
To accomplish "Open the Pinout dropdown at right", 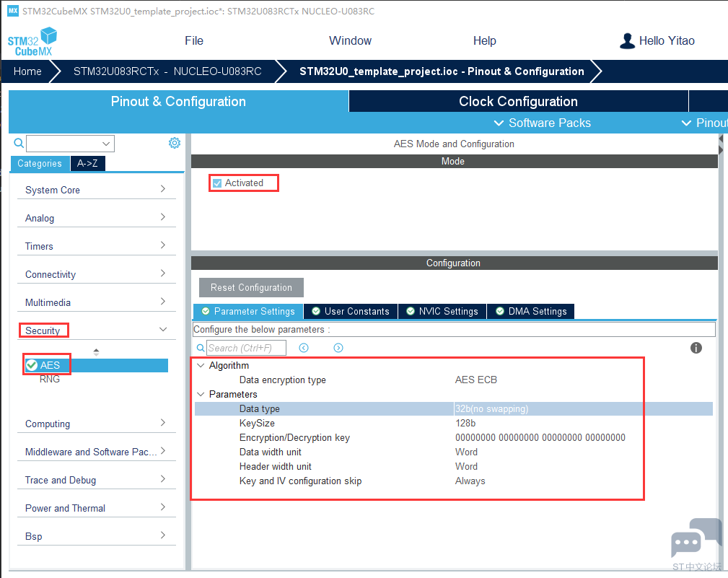I will (x=704, y=123).
